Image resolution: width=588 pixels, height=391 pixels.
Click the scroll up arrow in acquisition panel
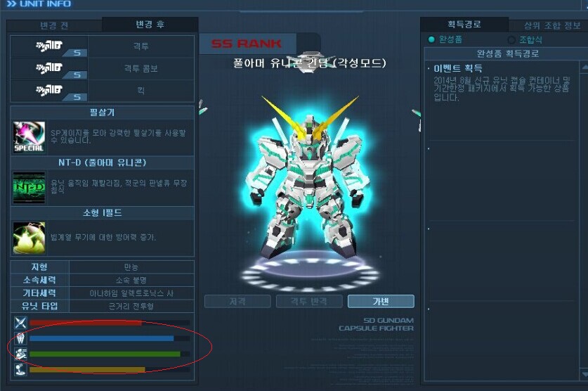click(x=584, y=68)
